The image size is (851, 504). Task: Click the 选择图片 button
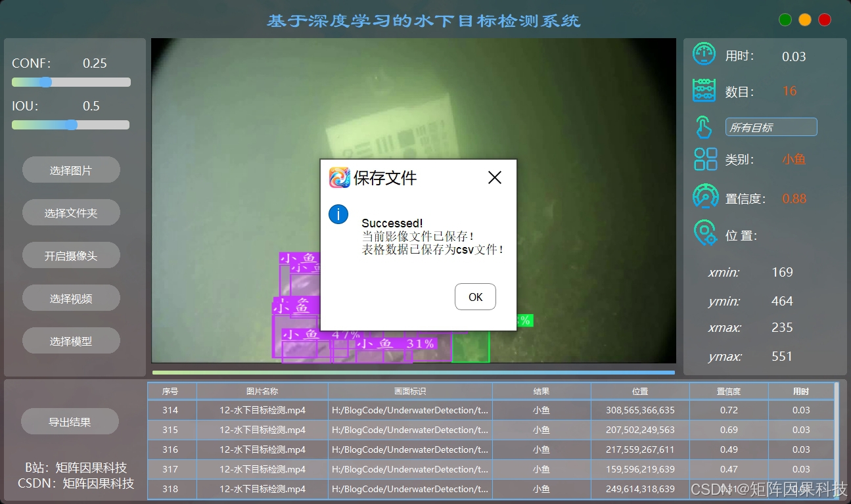71,170
